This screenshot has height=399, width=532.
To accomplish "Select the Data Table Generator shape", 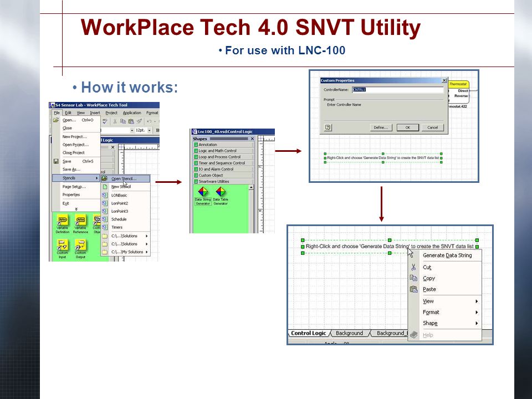I will coord(221,196).
